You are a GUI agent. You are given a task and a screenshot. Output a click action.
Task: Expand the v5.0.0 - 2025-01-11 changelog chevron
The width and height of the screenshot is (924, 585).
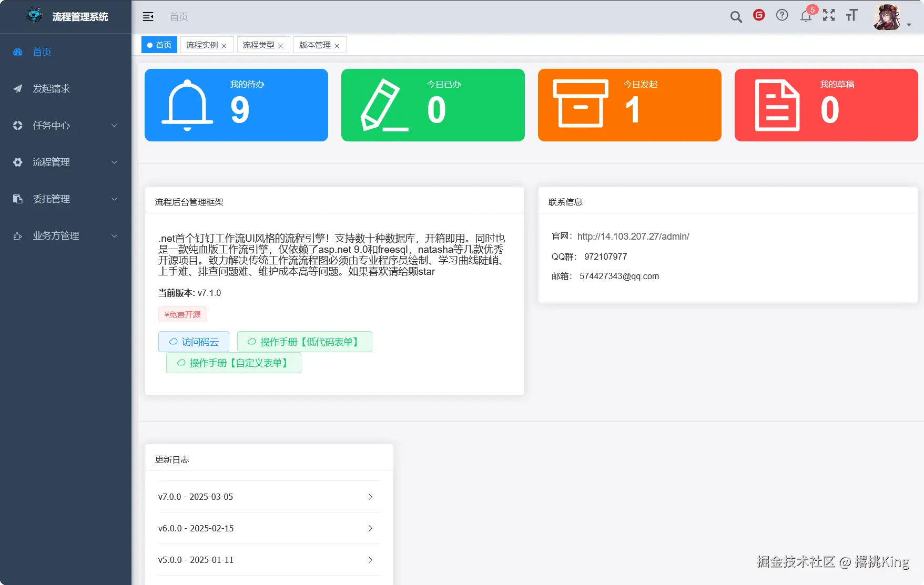[370, 560]
